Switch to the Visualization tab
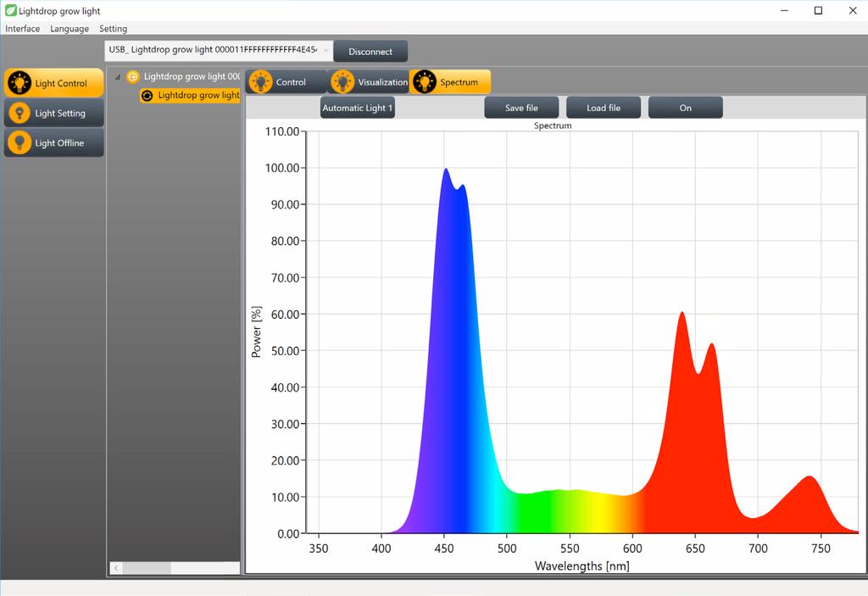Screen dimensions: 868x596 point(368,82)
